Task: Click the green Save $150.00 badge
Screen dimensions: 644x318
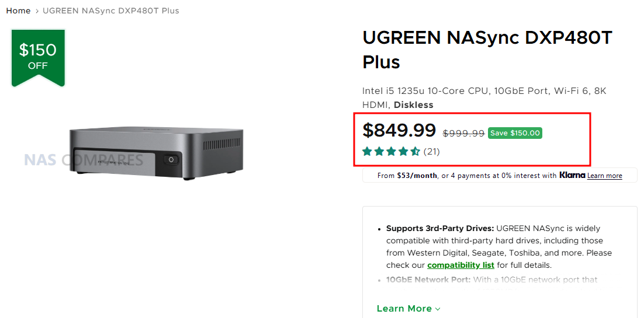Action: pyautogui.click(x=515, y=133)
